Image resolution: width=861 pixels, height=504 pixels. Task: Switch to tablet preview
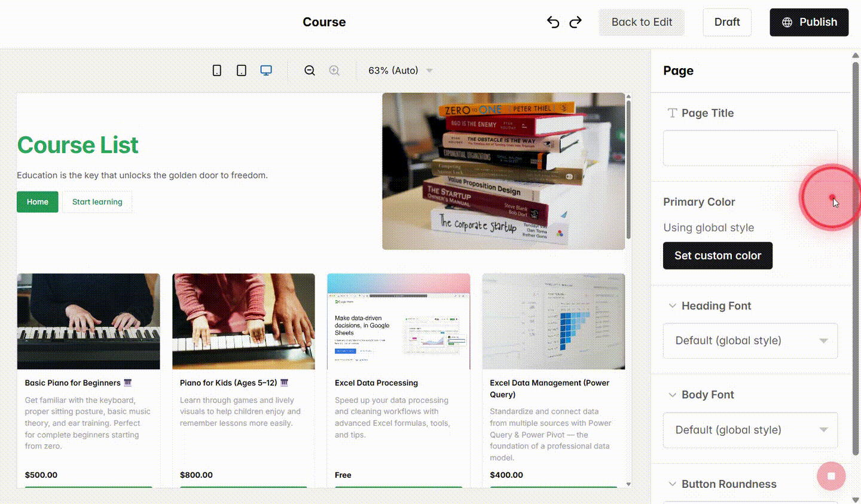click(x=242, y=71)
